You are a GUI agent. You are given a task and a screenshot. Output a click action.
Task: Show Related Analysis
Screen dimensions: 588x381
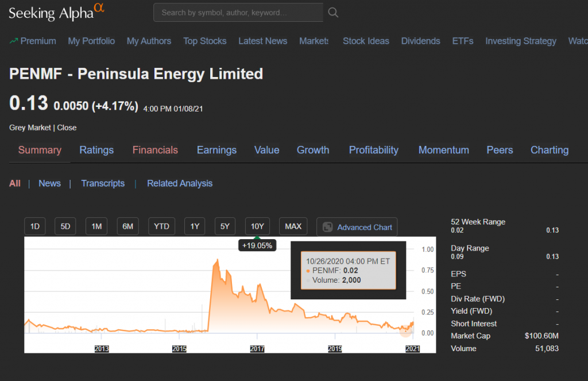pyautogui.click(x=180, y=183)
